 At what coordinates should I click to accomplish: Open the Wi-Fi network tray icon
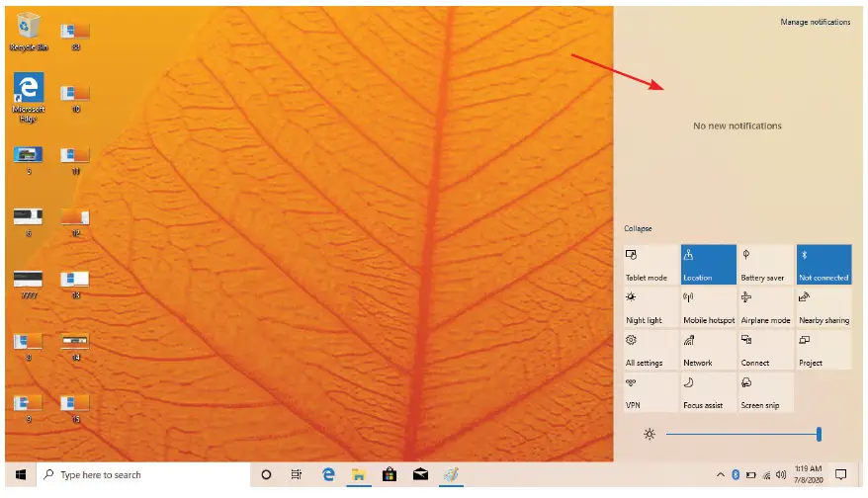[767, 474]
